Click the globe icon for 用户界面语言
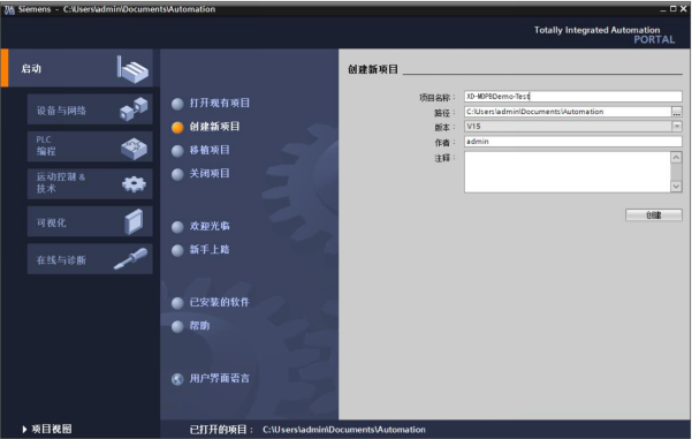Viewport: 692px width, 439px height. click(177, 379)
